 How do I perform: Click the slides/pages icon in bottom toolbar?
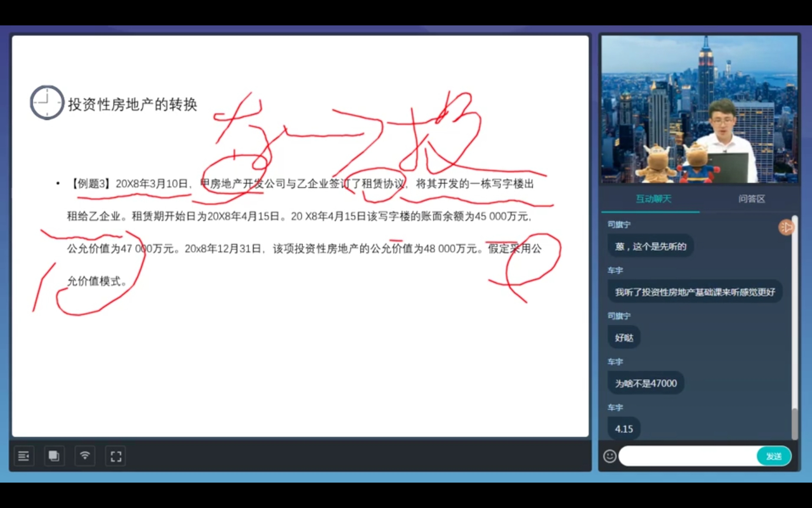(x=54, y=455)
